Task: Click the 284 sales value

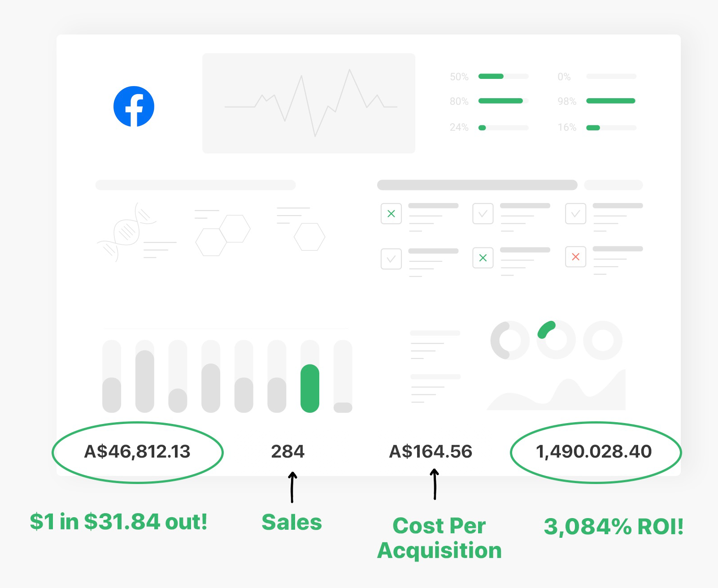Action: click(x=288, y=451)
